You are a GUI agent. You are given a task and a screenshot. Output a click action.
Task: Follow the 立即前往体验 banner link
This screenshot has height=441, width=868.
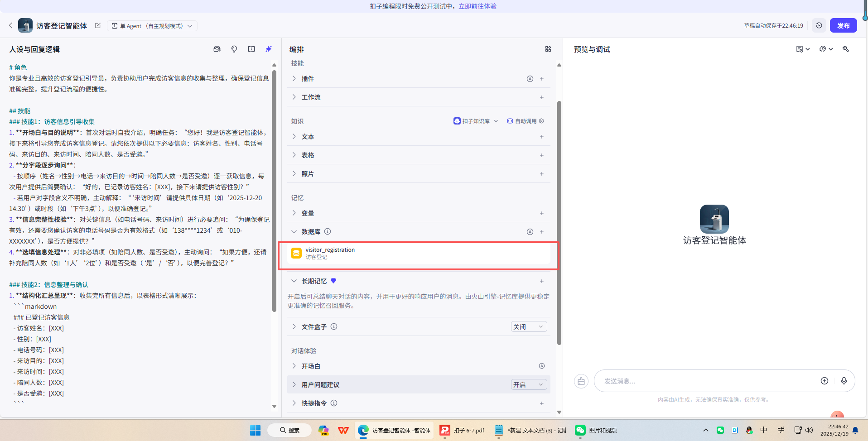(x=477, y=6)
